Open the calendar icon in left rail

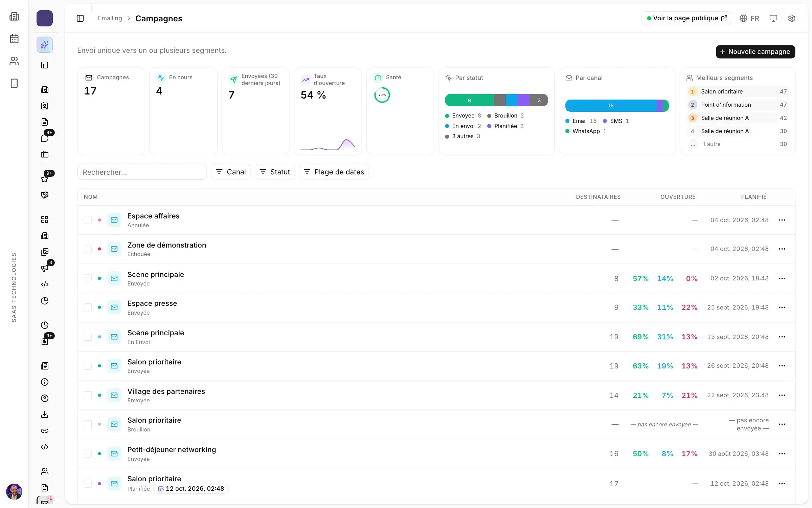coord(14,39)
